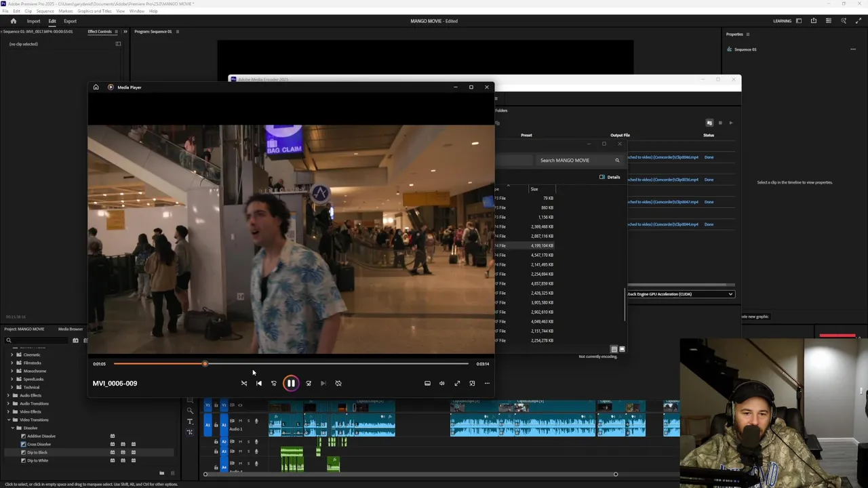
Task: Toggle V1 track output eye icon
Action: [x=239, y=405]
